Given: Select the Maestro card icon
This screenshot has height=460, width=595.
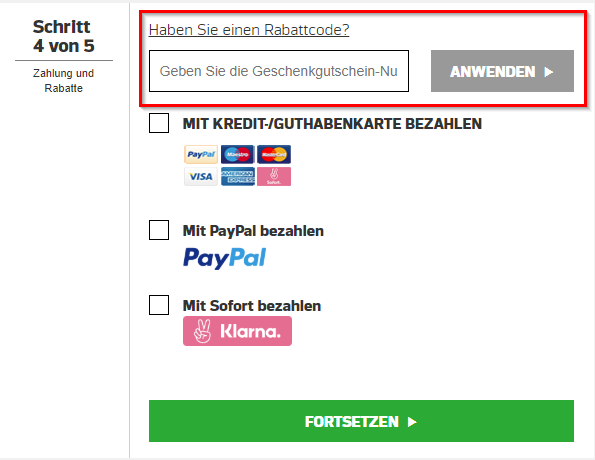Looking at the screenshot, I should (238, 154).
